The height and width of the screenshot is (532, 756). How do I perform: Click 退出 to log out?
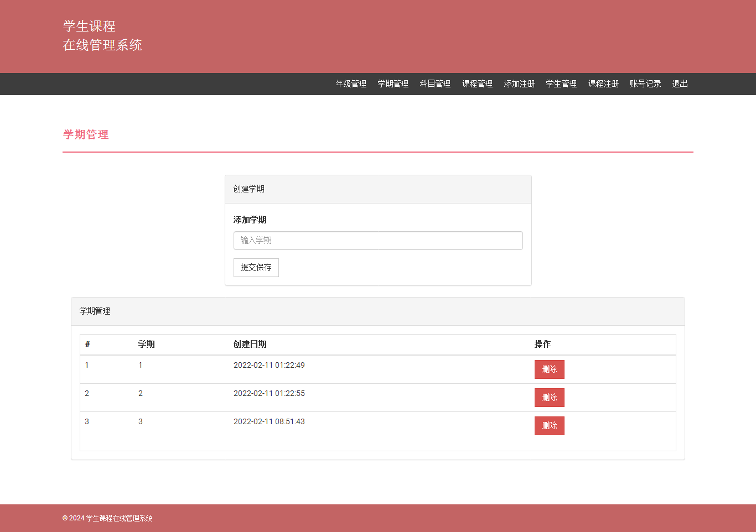680,84
